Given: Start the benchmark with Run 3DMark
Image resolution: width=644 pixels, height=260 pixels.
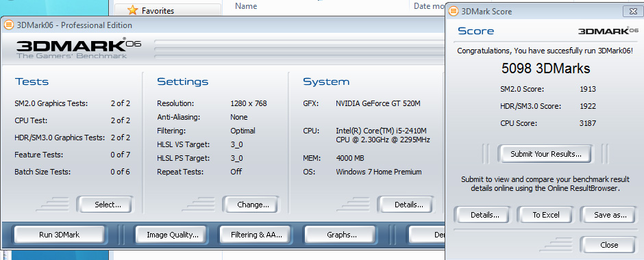Looking at the screenshot, I should point(60,235).
